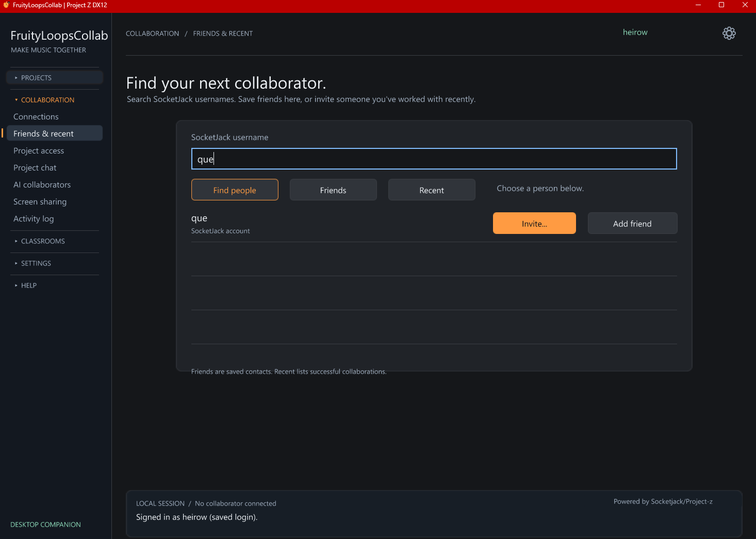Add que as a friend
This screenshot has width=756, height=539.
coord(632,224)
